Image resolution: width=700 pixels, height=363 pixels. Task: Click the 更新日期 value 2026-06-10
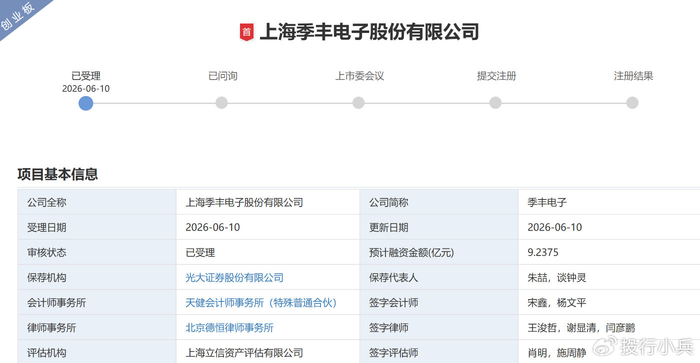554,227
